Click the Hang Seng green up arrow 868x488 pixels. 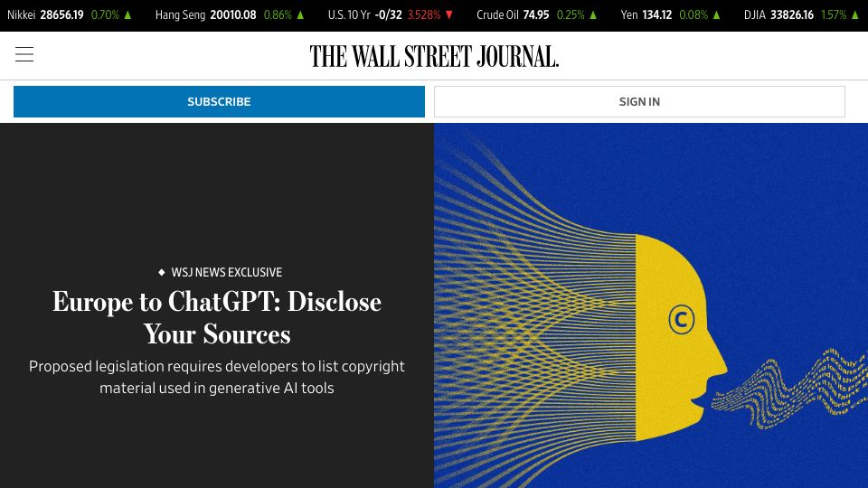coord(300,15)
